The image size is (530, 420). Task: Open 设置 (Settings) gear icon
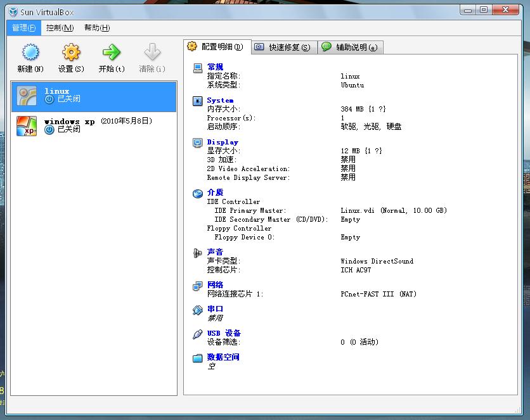coord(71,52)
